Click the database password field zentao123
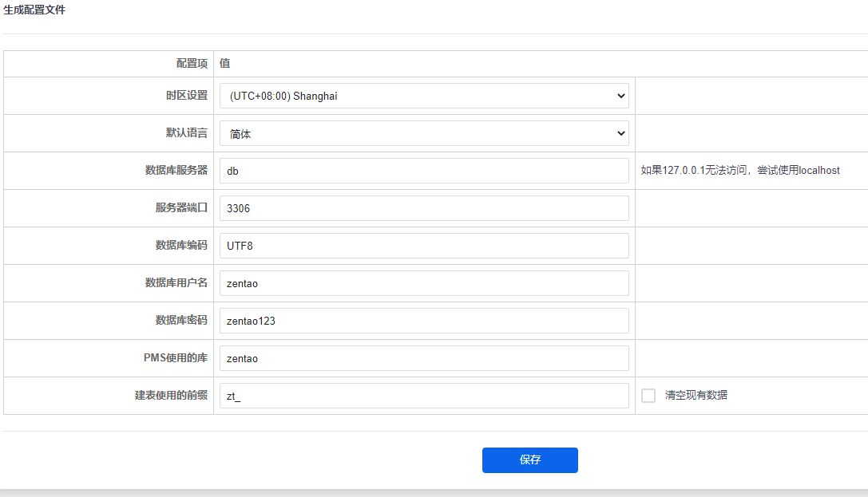Screen dimensions: 868x497 tap(424, 321)
